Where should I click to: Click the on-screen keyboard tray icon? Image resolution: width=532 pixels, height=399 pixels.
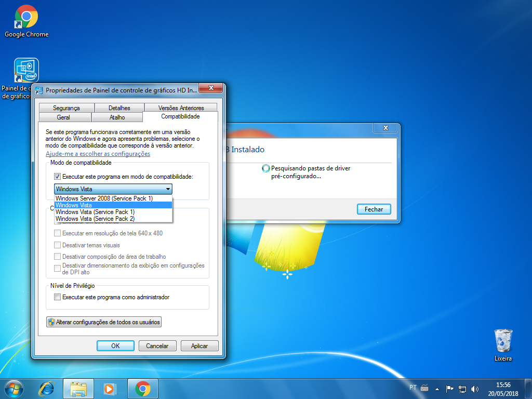424,388
